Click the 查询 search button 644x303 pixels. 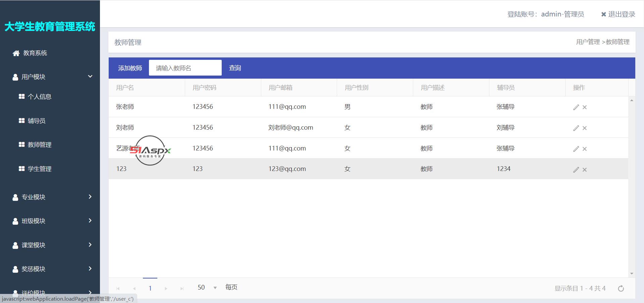pyautogui.click(x=235, y=68)
